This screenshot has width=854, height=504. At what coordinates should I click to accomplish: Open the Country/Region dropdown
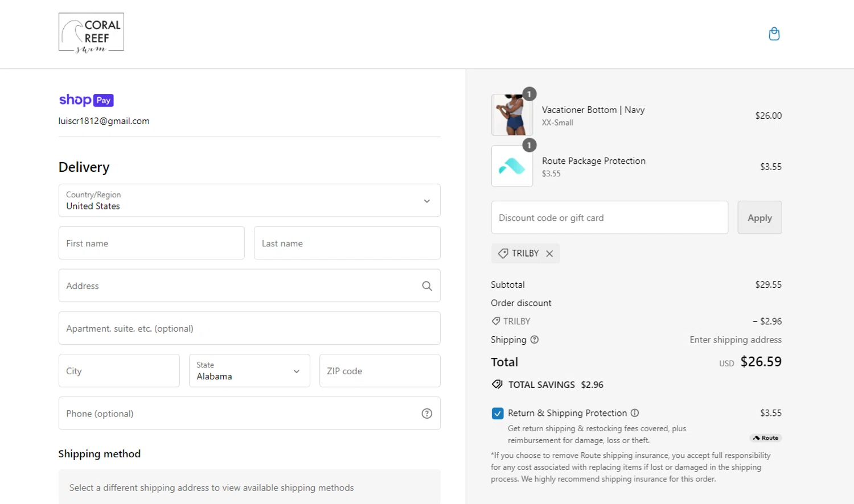pyautogui.click(x=249, y=201)
